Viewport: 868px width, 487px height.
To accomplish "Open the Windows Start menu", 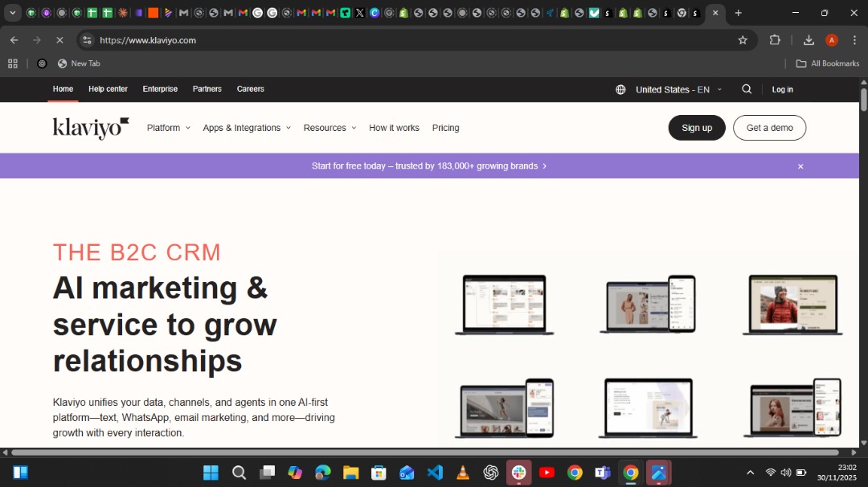I will [211, 473].
